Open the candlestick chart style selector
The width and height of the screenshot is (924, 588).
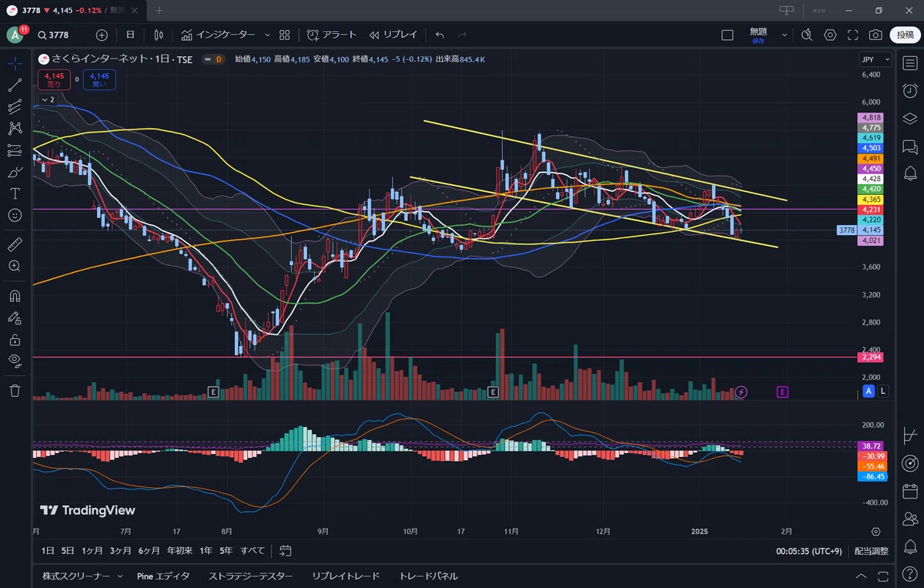[159, 35]
